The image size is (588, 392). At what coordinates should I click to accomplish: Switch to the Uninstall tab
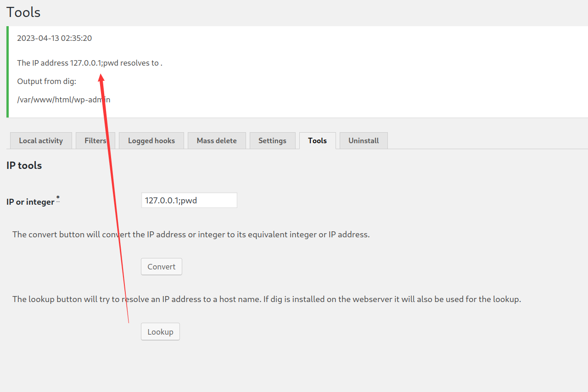click(x=364, y=140)
